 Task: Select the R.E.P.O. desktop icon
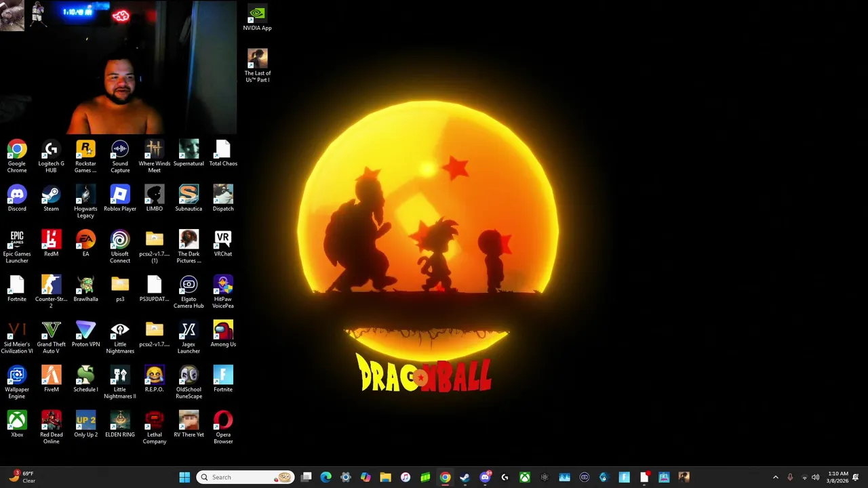point(154,380)
